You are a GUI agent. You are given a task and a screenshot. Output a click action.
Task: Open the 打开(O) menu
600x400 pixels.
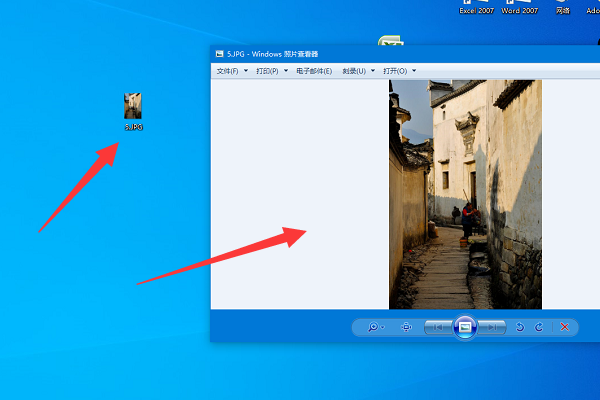395,71
